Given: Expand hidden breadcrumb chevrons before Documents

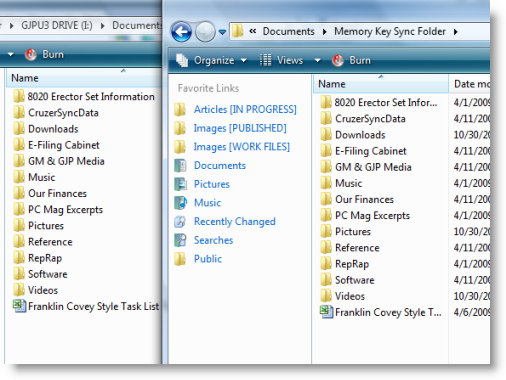Looking at the screenshot, I should (x=253, y=31).
